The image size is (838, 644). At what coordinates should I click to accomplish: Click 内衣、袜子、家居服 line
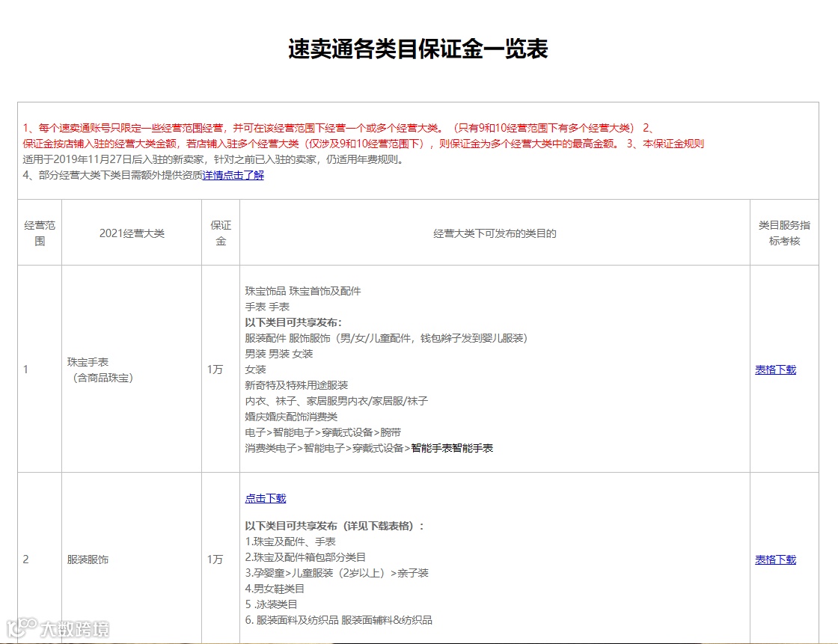(336, 401)
